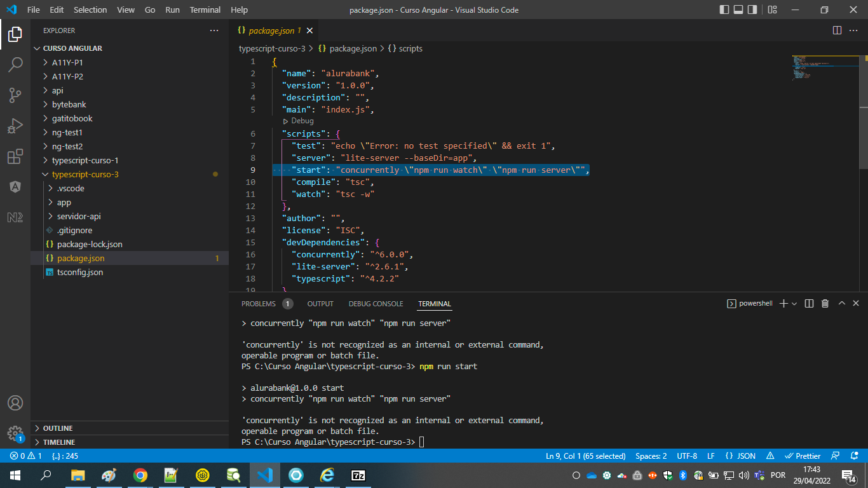Open the Extensions view
Screen dimensions: 868x488
click(x=15, y=156)
